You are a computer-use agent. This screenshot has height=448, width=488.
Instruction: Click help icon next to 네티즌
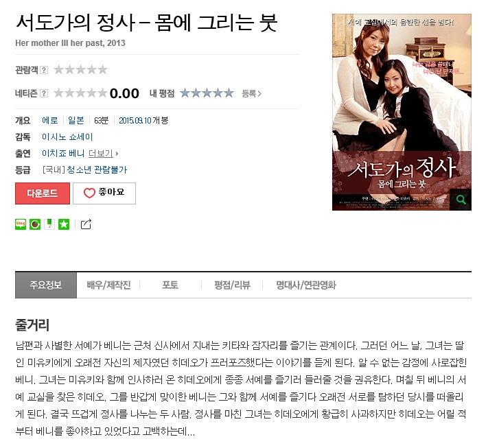pyautogui.click(x=44, y=93)
